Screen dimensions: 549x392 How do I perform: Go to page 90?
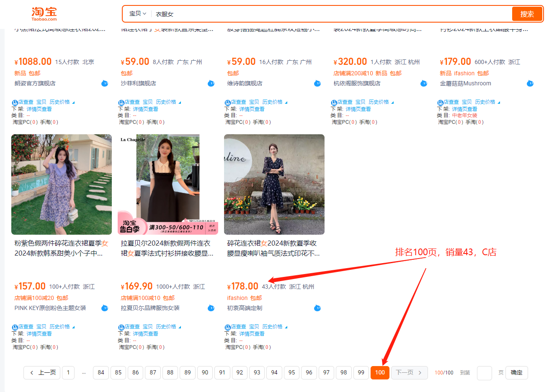[x=205, y=372]
